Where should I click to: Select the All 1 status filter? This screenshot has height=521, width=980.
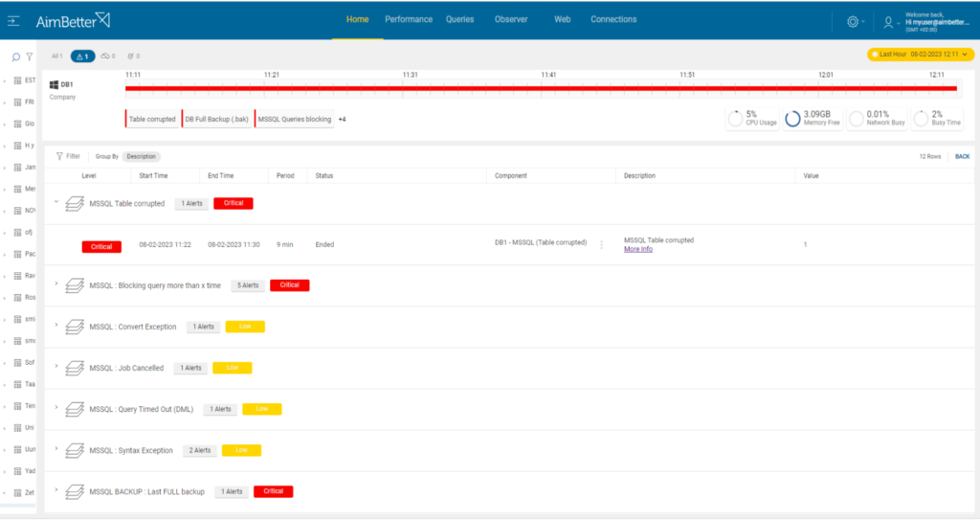pos(56,57)
